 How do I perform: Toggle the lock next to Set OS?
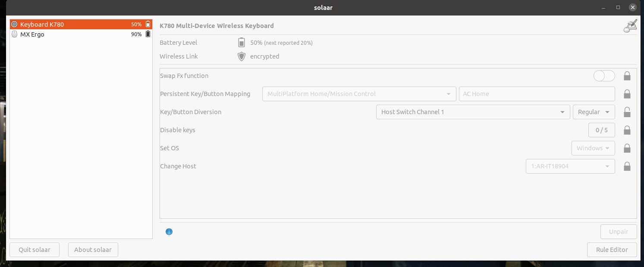(x=627, y=148)
